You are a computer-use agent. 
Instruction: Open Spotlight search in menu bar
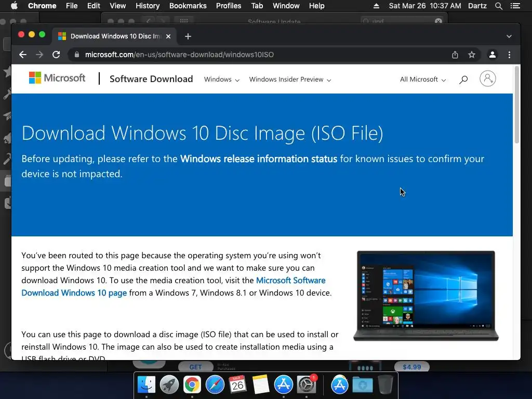pos(498,6)
